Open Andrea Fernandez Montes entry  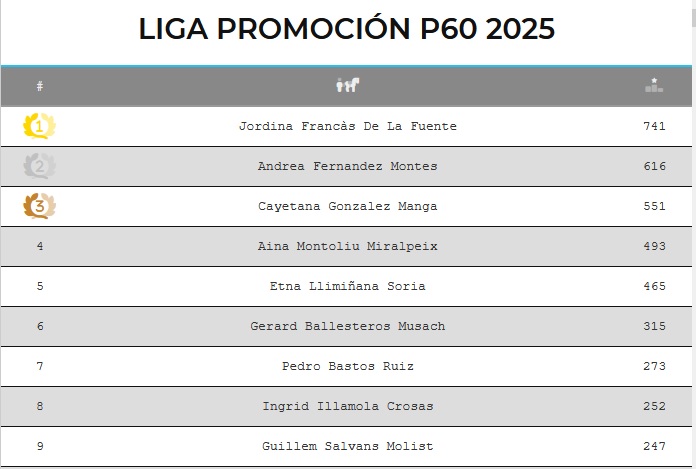coord(347,166)
